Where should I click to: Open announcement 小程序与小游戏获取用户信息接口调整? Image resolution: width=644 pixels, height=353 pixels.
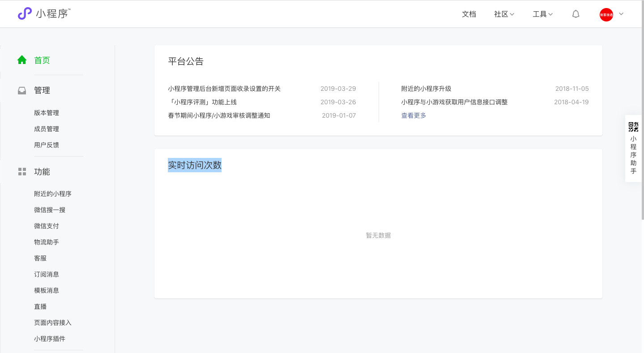point(454,102)
